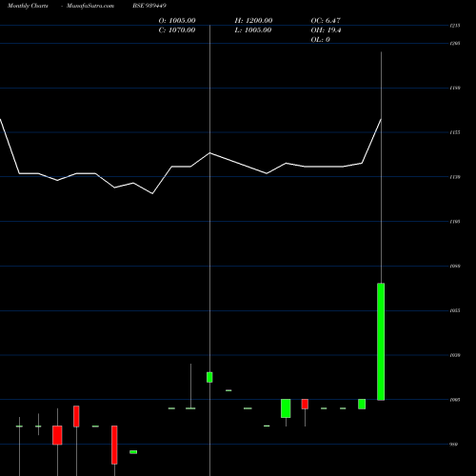Image resolution: width=476 pixels, height=476 pixels.
Task: Click the 1215 price axis label
Action: click(x=455, y=26)
